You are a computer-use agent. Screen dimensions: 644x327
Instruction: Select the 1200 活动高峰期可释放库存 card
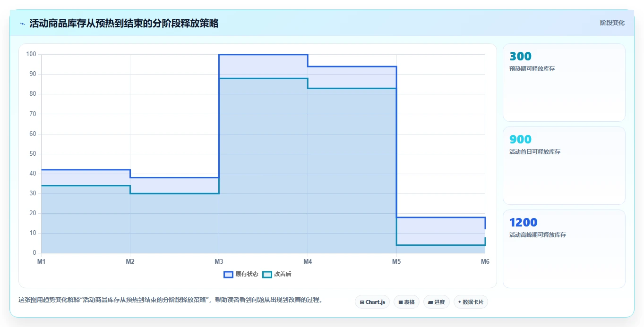click(x=564, y=249)
